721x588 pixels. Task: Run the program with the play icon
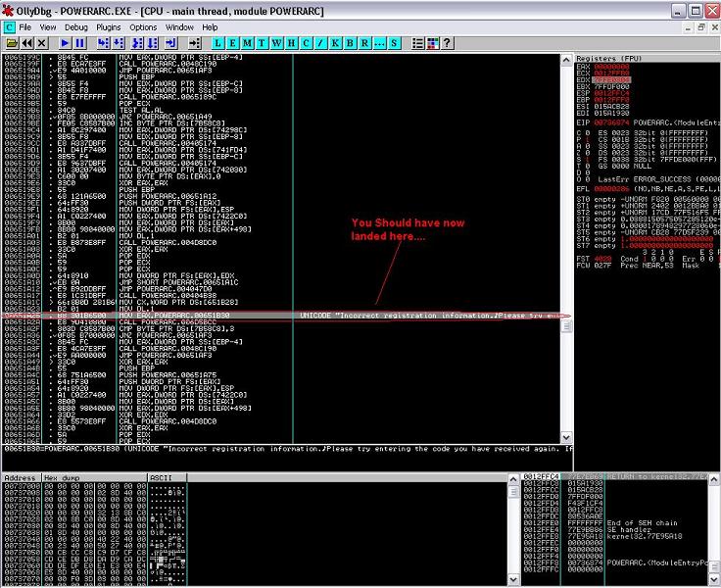tap(65, 43)
